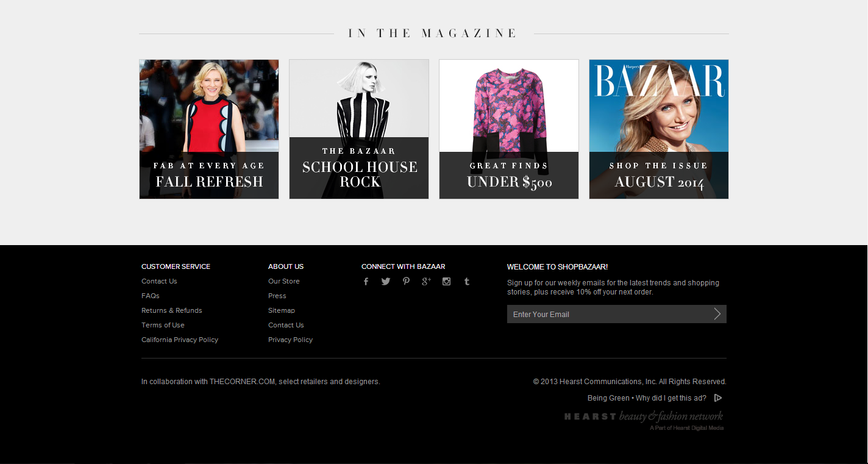Open the Bazaar Facebook page icon
Screen dimensions: 868x464
click(366, 281)
